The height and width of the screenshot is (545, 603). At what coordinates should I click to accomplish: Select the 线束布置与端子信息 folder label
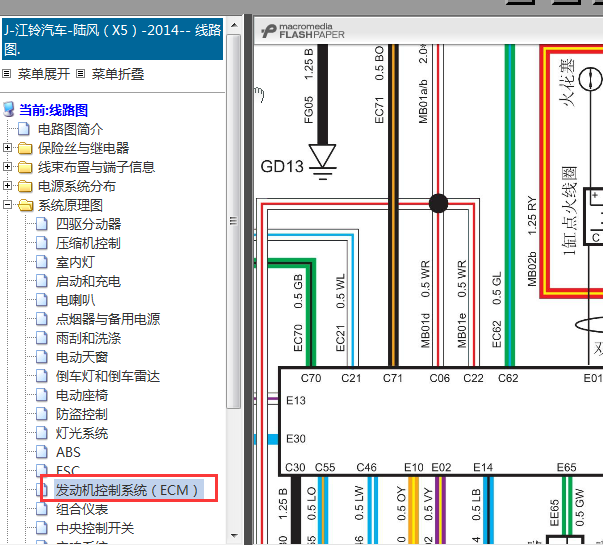(x=97, y=167)
